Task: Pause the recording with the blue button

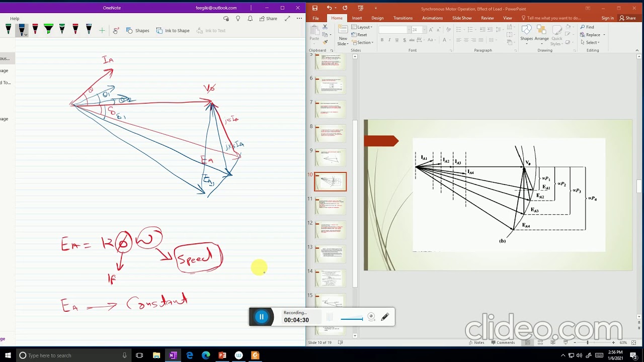Action: tap(261, 317)
